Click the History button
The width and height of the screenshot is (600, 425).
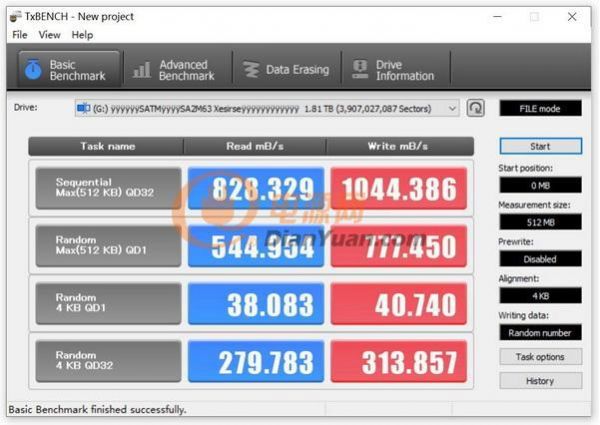[x=540, y=381]
